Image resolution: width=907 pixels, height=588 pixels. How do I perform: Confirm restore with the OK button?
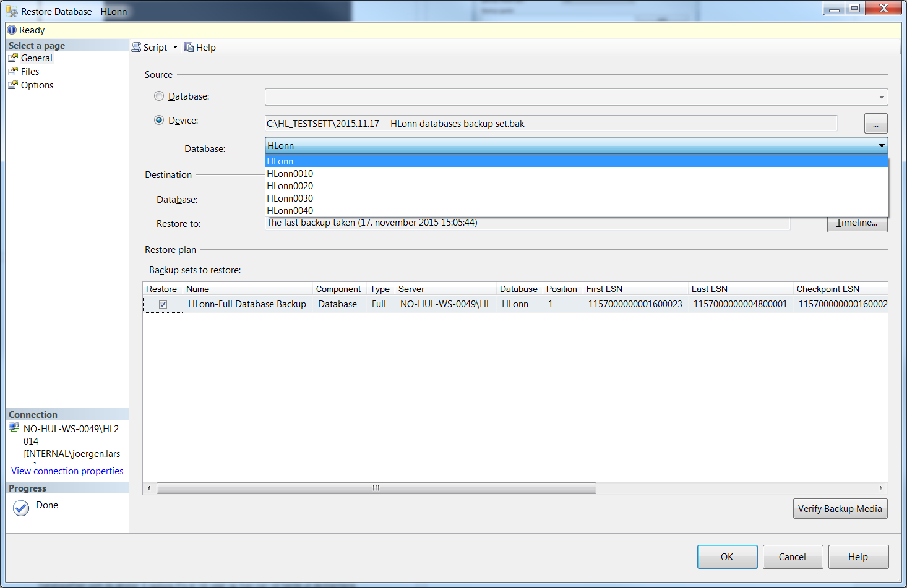727,556
